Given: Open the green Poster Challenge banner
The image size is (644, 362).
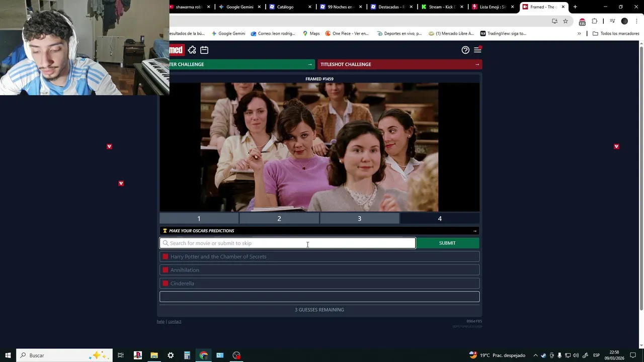Looking at the screenshot, I should click(242, 64).
